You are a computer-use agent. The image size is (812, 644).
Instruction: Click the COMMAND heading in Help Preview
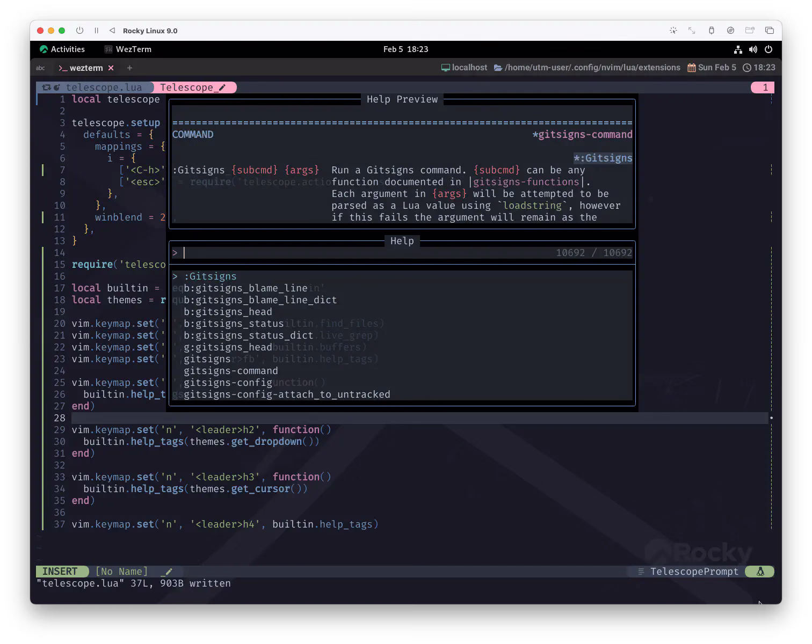pyautogui.click(x=193, y=135)
